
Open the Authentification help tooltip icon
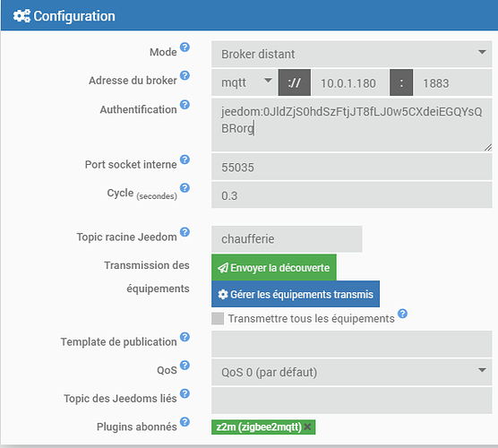pos(185,105)
